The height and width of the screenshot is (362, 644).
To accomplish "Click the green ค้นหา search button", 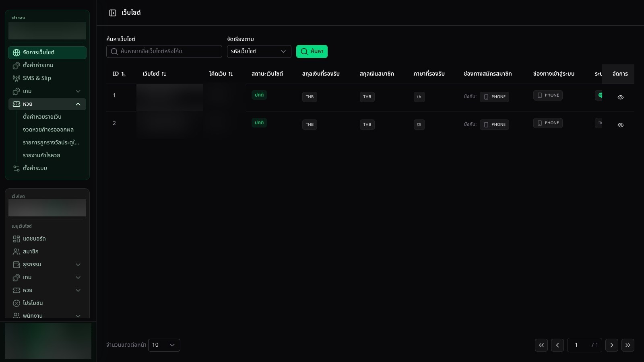I will point(312,51).
